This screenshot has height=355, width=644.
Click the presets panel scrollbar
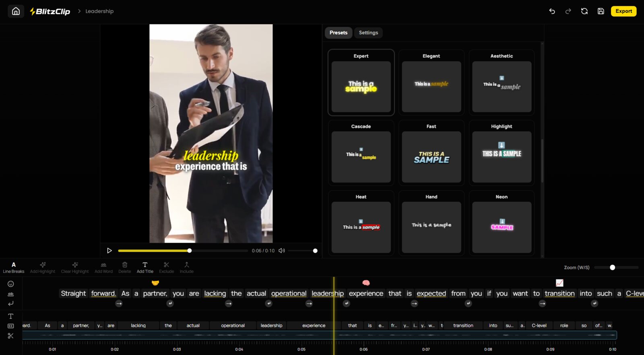coord(542,161)
